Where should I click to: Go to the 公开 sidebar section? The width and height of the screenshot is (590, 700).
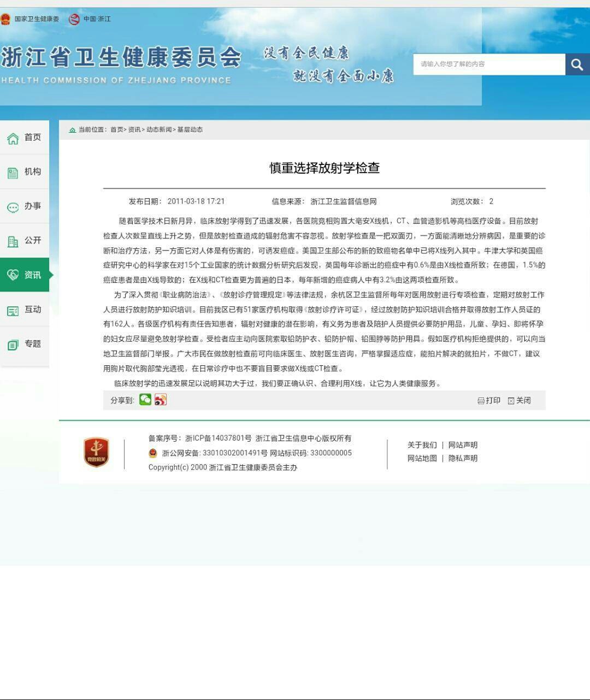tap(25, 241)
